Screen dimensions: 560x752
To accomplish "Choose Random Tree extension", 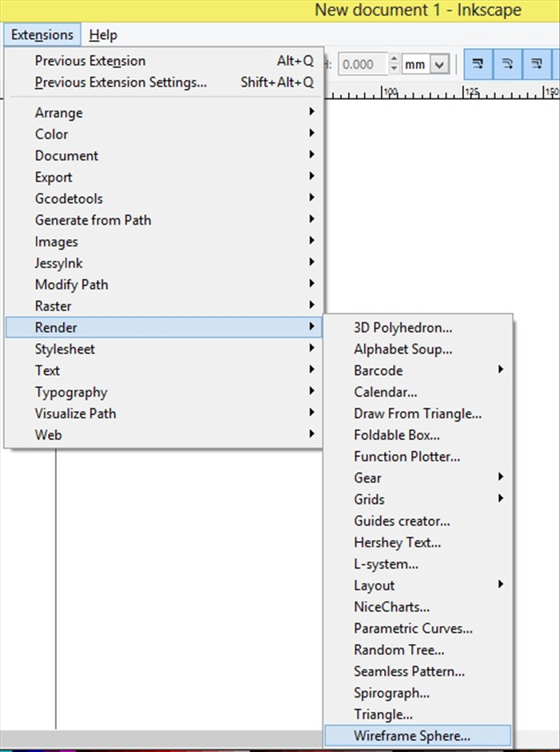I will click(x=418, y=650).
